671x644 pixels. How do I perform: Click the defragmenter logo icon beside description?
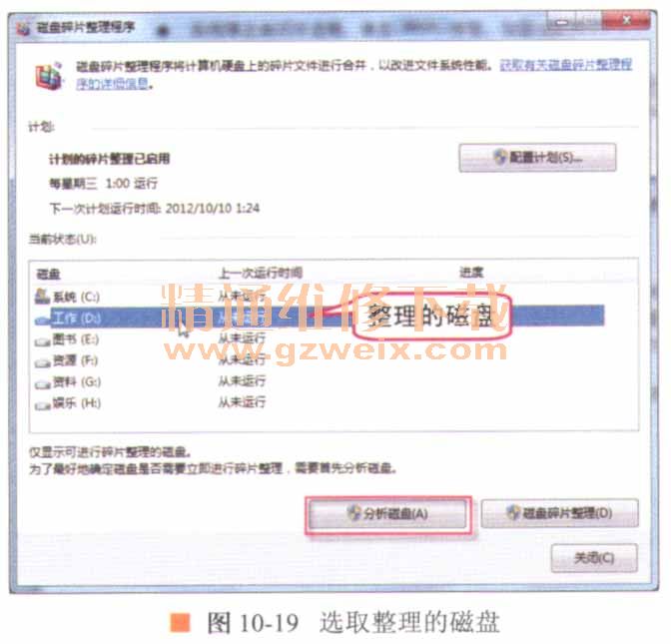click(48, 76)
